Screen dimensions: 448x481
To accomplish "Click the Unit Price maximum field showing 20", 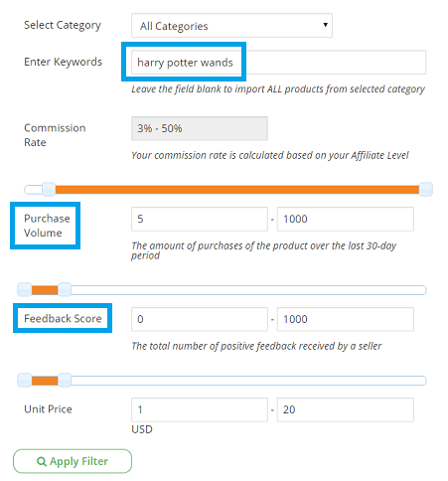I will [x=346, y=409].
